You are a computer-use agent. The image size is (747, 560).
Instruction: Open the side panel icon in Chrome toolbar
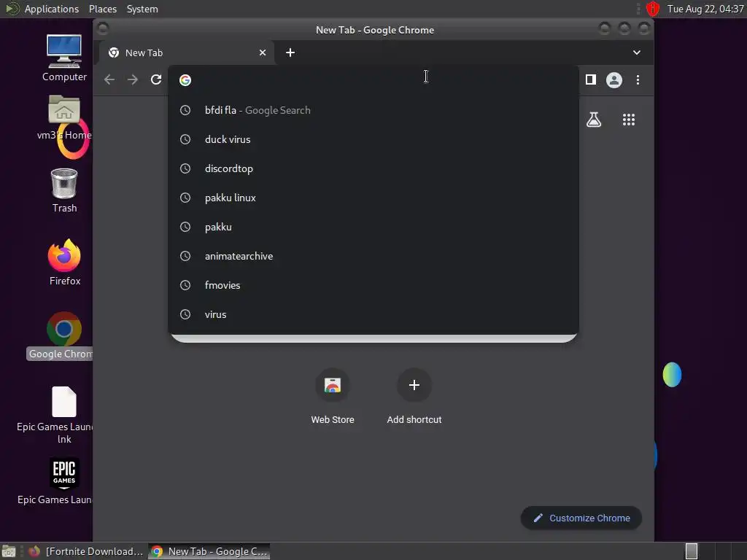(x=591, y=79)
